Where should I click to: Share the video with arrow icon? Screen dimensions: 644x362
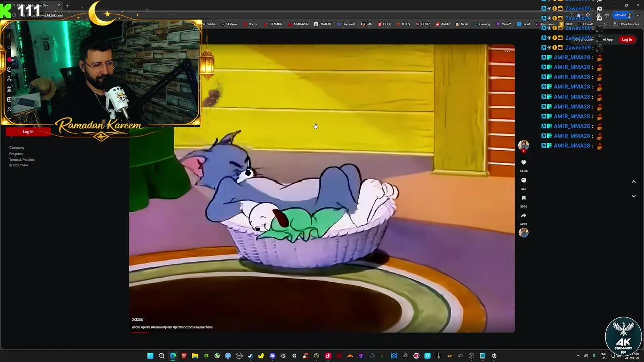click(x=524, y=215)
